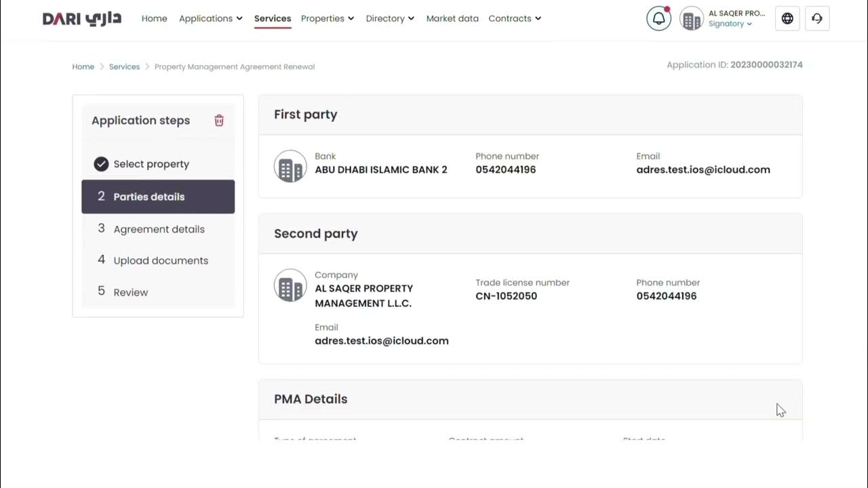Click the language globe icon
The width and height of the screenshot is (868, 488).
tap(787, 19)
